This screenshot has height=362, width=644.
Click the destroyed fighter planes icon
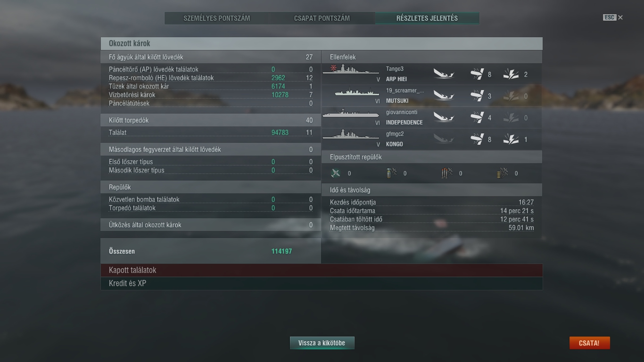(336, 173)
